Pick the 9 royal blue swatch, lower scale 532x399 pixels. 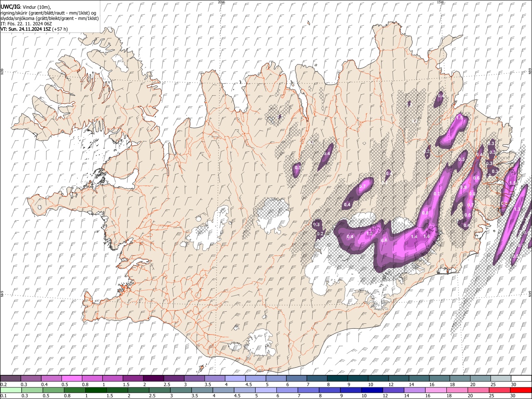tap(350, 390)
